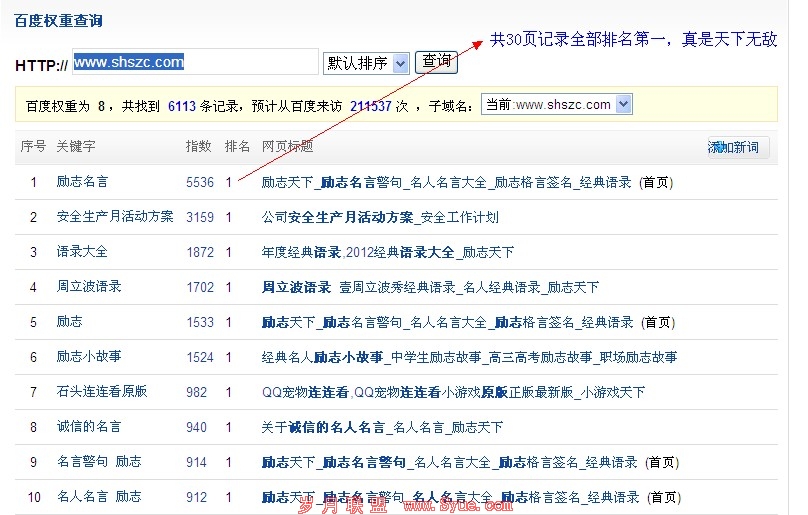Image resolution: width=808 pixels, height=515 pixels.
Task: Click keyword 诚信的名言
Action: [89, 427]
